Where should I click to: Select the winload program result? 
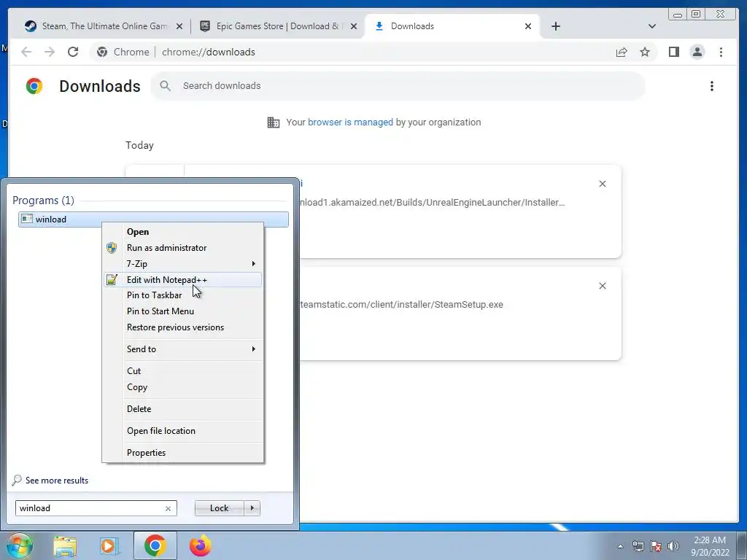[x=153, y=219]
